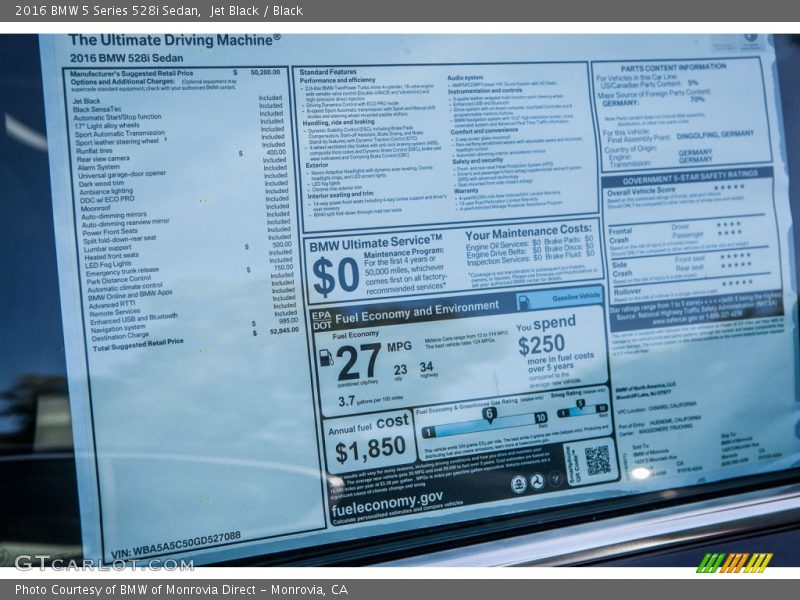
Task: Click the page title '2016 BMW 5 Series 528i Sedan'
Action: tap(107, 11)
